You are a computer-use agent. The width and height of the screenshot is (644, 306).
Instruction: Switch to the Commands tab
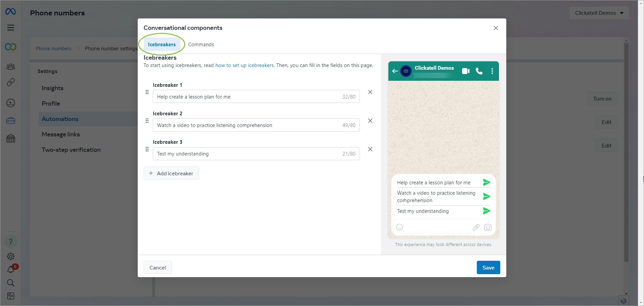click(x=201, y=45)
